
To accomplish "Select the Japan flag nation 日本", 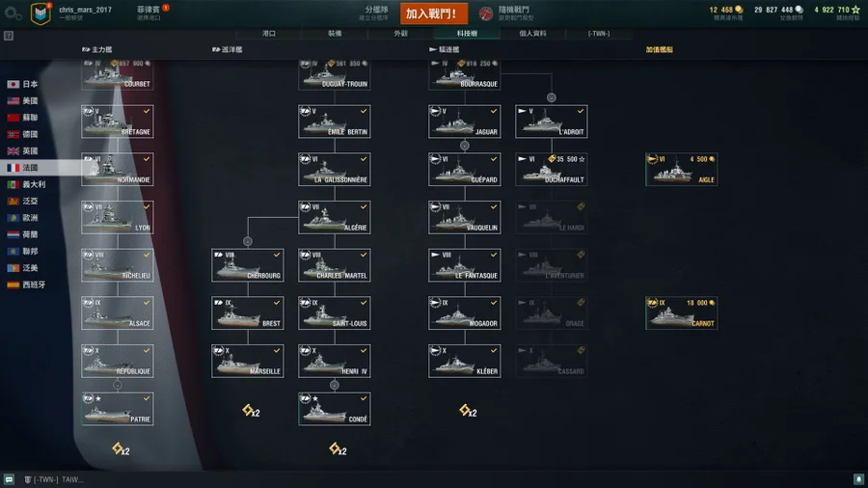I will (22, 84).
